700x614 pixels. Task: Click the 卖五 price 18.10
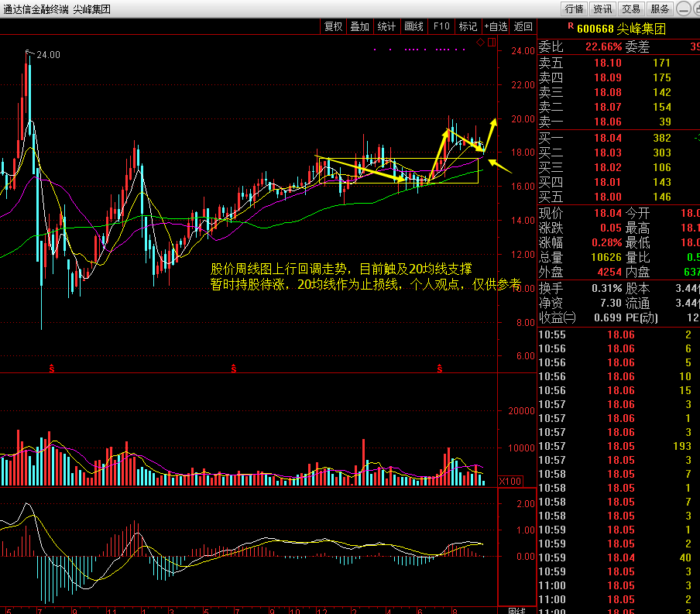click(608, 63)
